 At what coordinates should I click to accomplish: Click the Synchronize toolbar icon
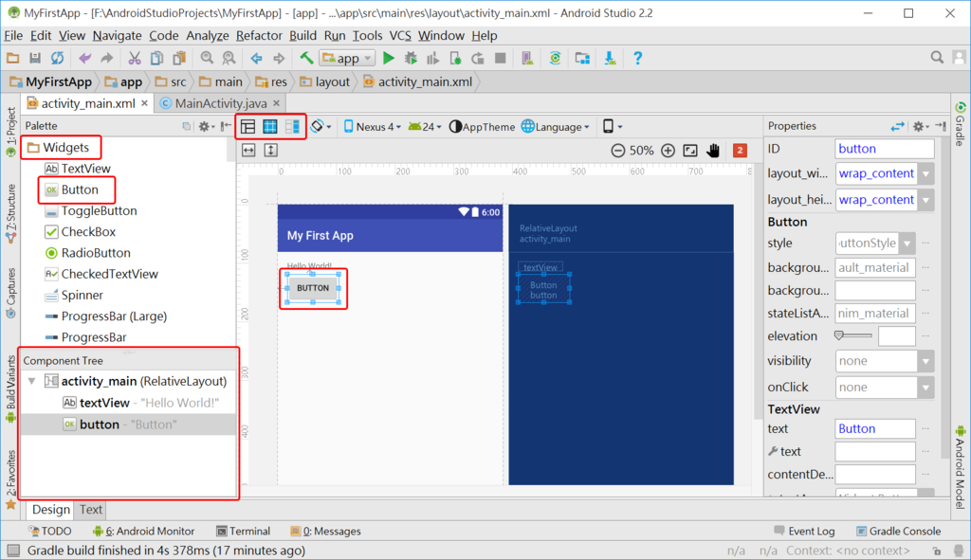(x=57, y=58)
